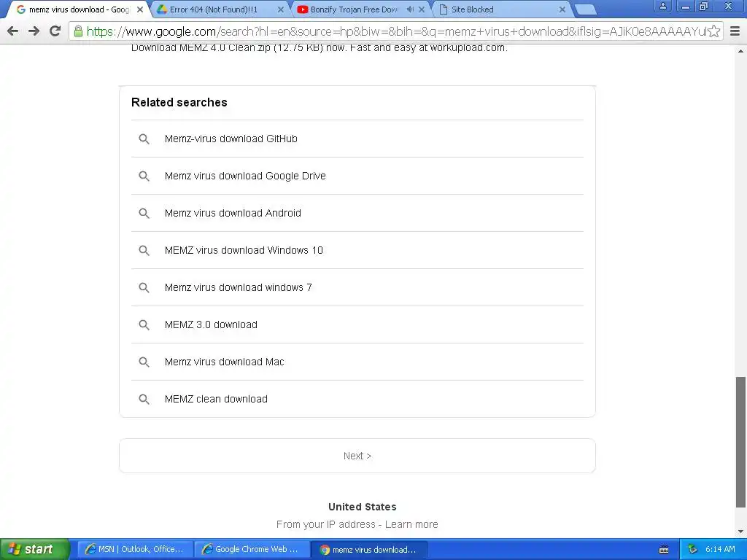747x560 pixels.
Task: Click the Related searches heading
Action: [x=179, y=102]
